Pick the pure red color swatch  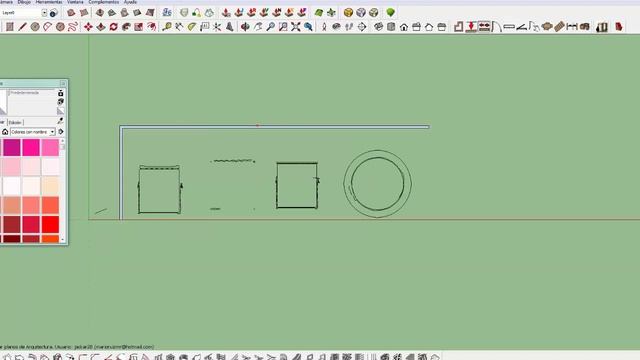(50, 224)
